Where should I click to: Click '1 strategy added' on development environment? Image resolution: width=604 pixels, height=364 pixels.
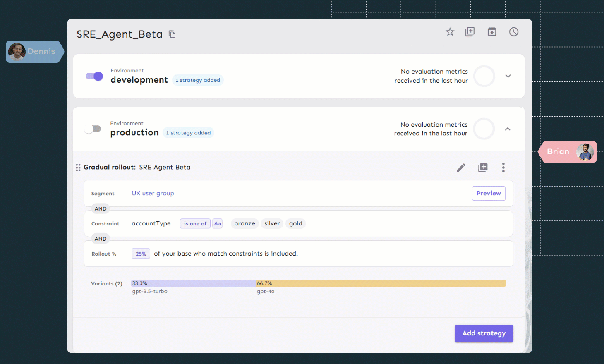pos(198,80)
